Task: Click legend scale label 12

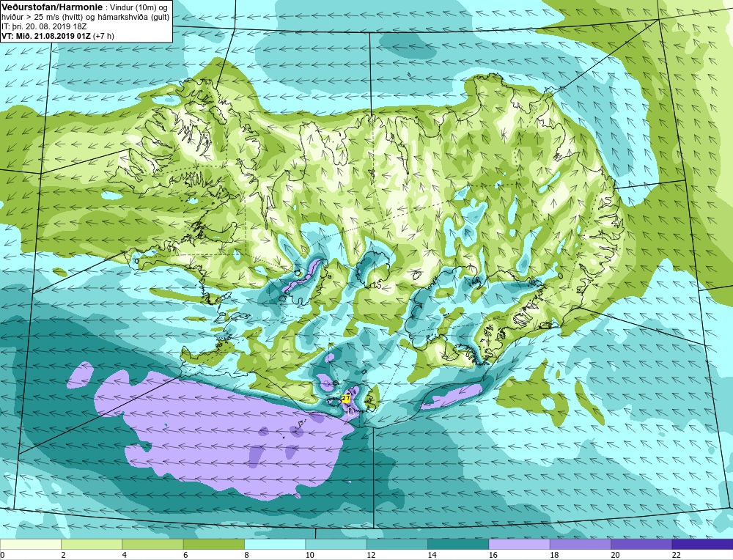Action: pos(371,555)
